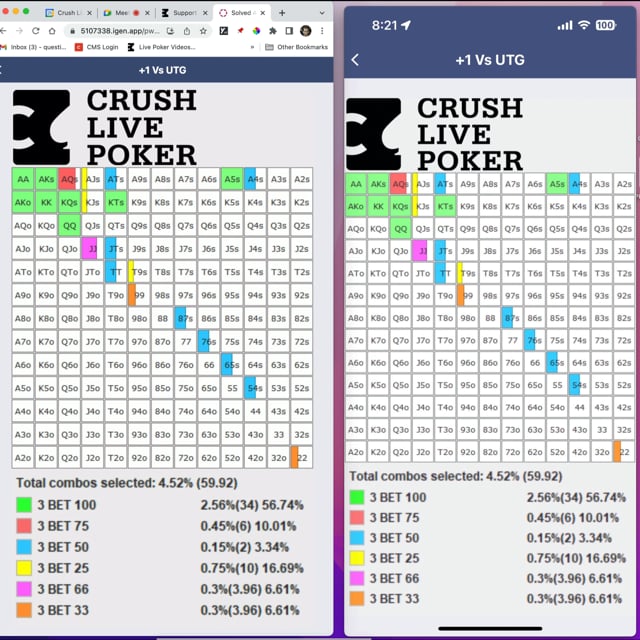Select orange 3 BET 33 swatch in browser
This screenshot has height=640, width=640.
(x=24, y=610)
